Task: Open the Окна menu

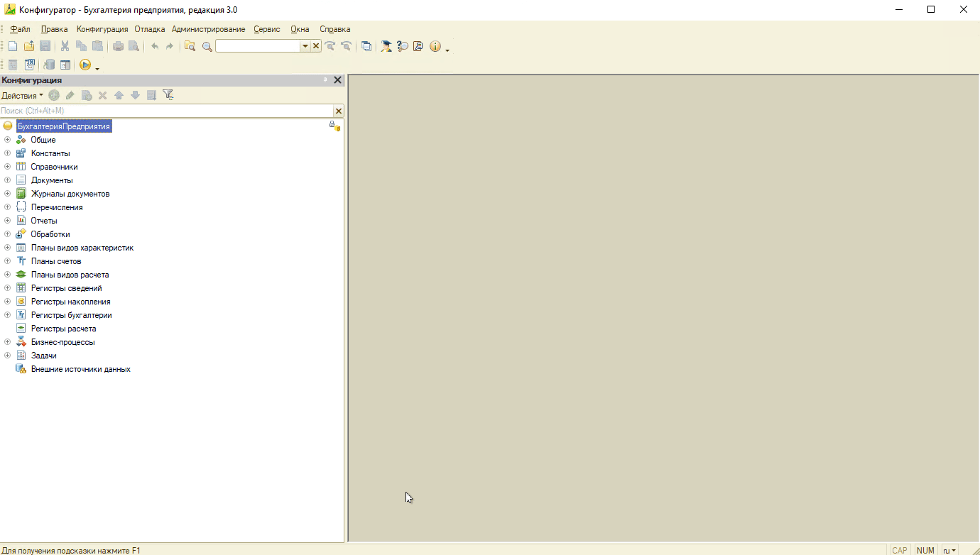Action: 300,29
